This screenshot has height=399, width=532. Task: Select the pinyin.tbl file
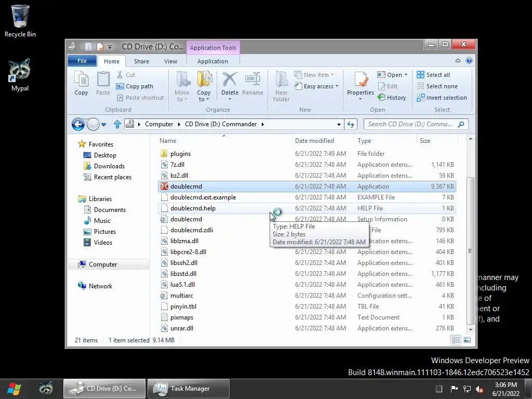[307, 307]
